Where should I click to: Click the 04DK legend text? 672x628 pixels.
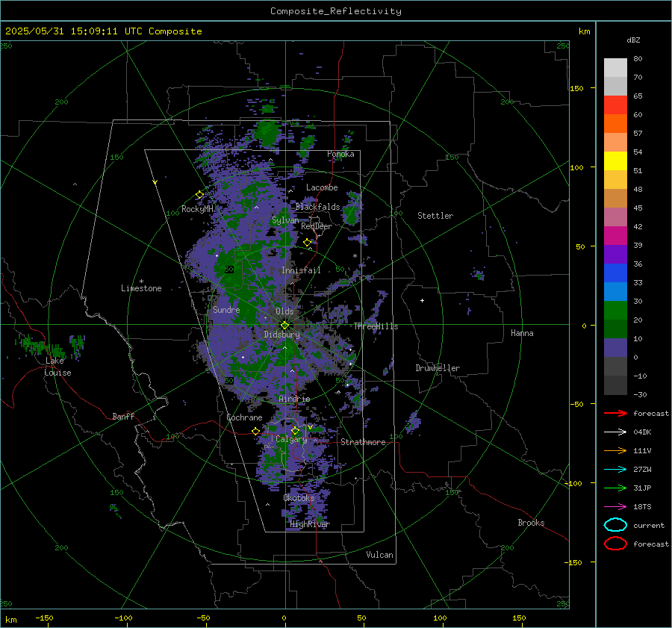click(x=642, y=432)
